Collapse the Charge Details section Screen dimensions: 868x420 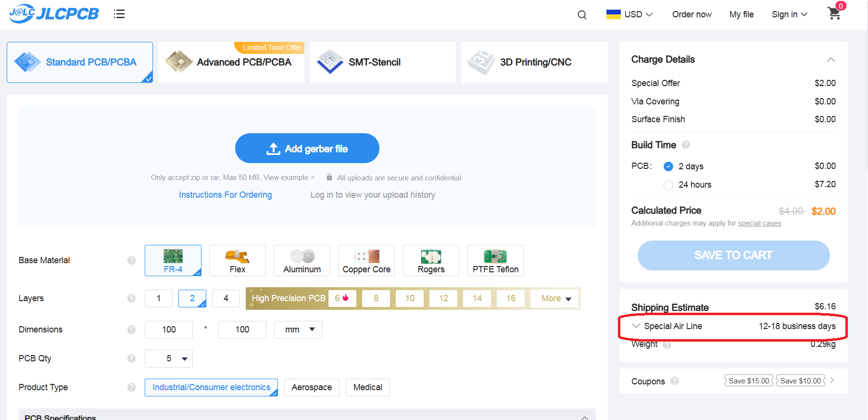click(x=830, y=60)
